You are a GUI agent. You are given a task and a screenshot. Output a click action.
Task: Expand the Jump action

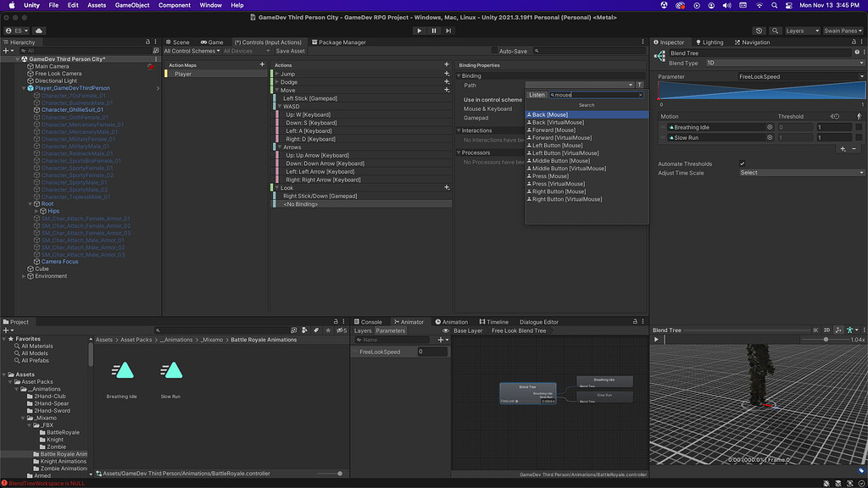click(276, 74)
